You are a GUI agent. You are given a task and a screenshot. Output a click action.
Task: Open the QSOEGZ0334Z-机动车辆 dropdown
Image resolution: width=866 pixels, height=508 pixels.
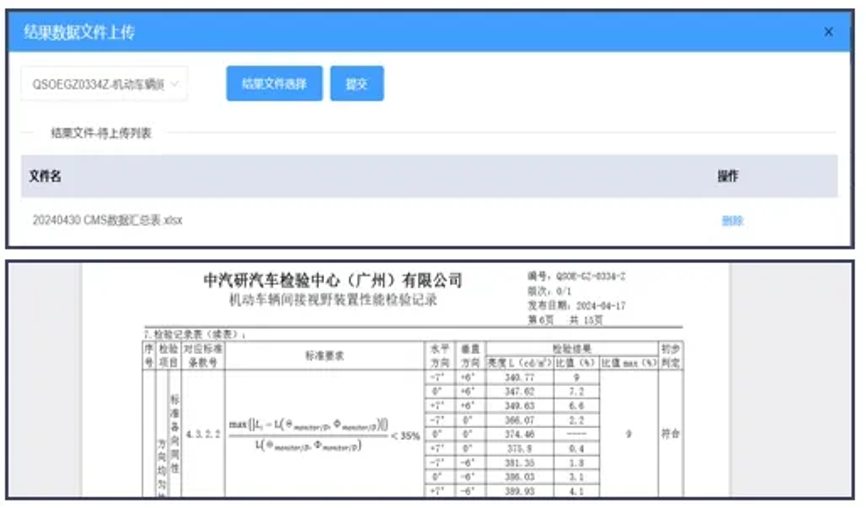104,84
